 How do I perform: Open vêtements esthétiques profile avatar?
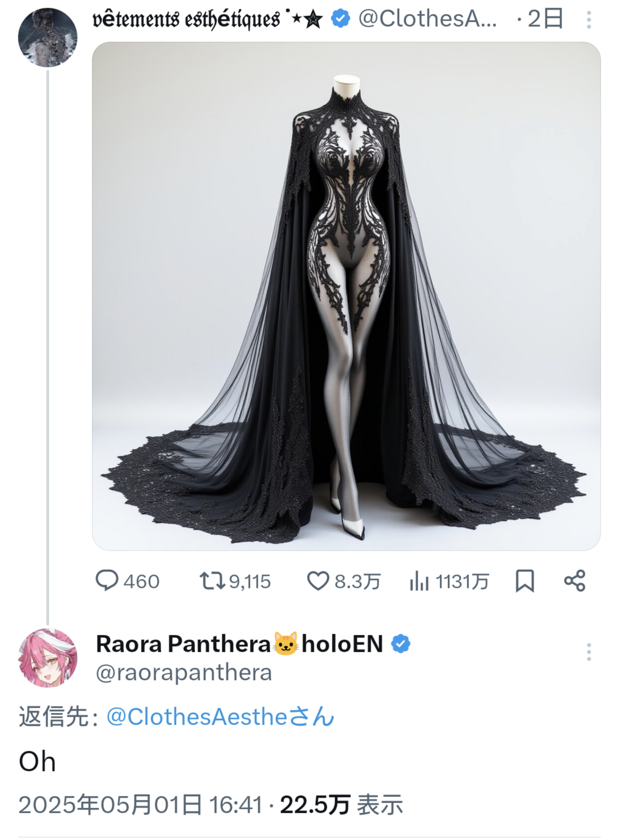tap(47, 37)
